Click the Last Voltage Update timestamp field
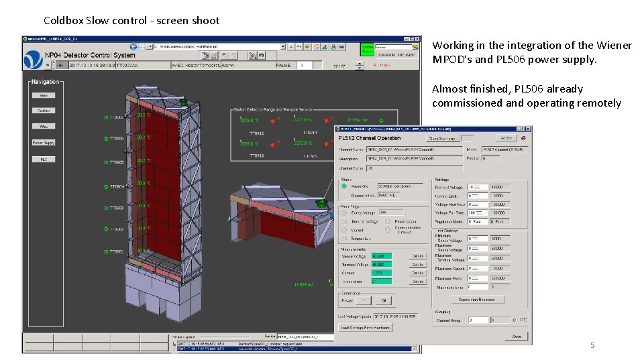 coord(395,316)
